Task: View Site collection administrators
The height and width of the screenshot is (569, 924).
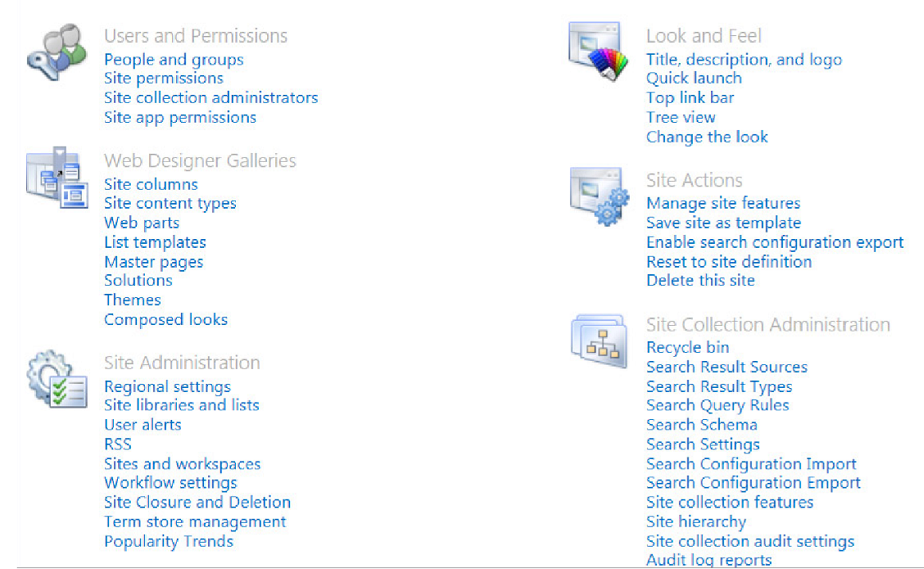Action: coord(210,97)
